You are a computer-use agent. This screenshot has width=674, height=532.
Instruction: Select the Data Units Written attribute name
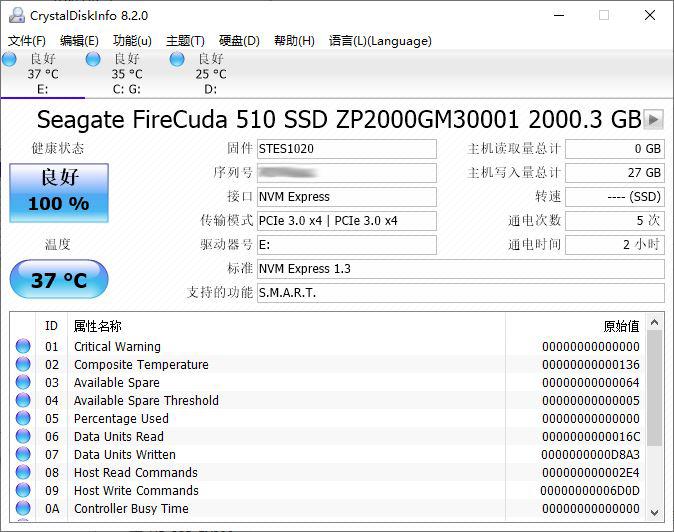tap(125, 455)
